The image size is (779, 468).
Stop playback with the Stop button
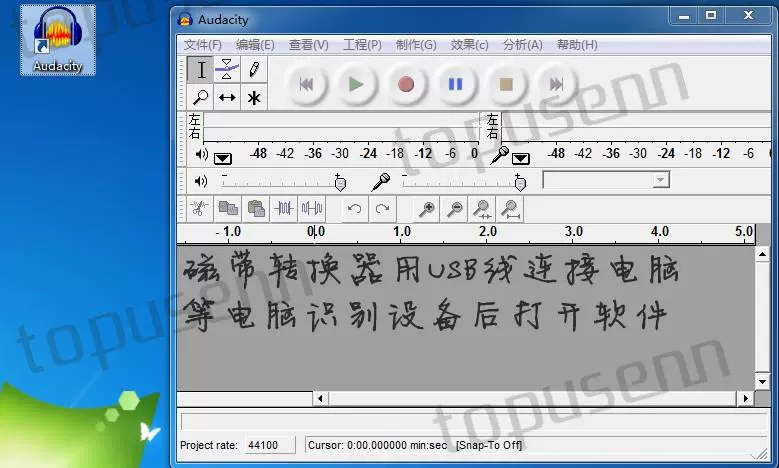click(506, 84)
